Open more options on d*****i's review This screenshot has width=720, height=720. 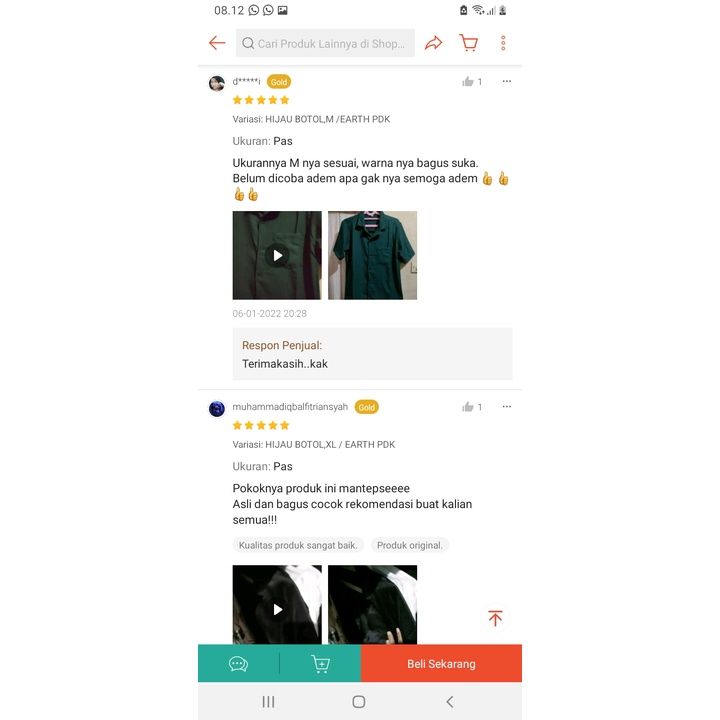pos(506,81)
